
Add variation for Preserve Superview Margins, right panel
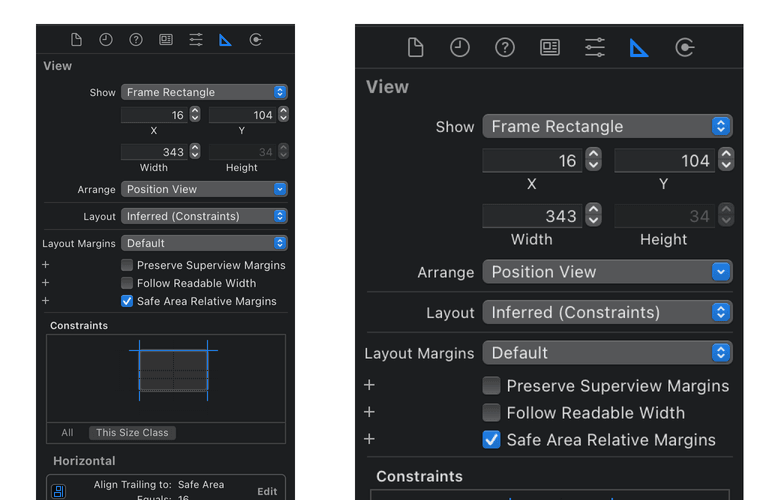pyautogui.click(x=369, y=385)
